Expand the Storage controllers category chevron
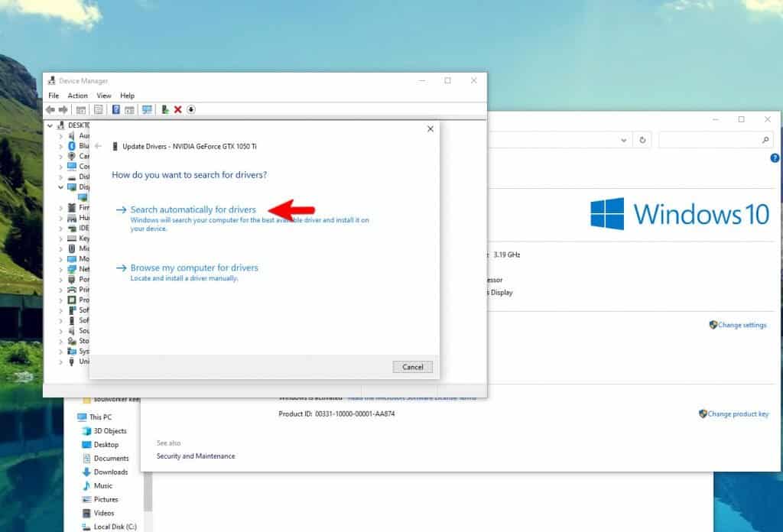Image resolution: width=783 pixels, height=532 pixels. (60, 341)
